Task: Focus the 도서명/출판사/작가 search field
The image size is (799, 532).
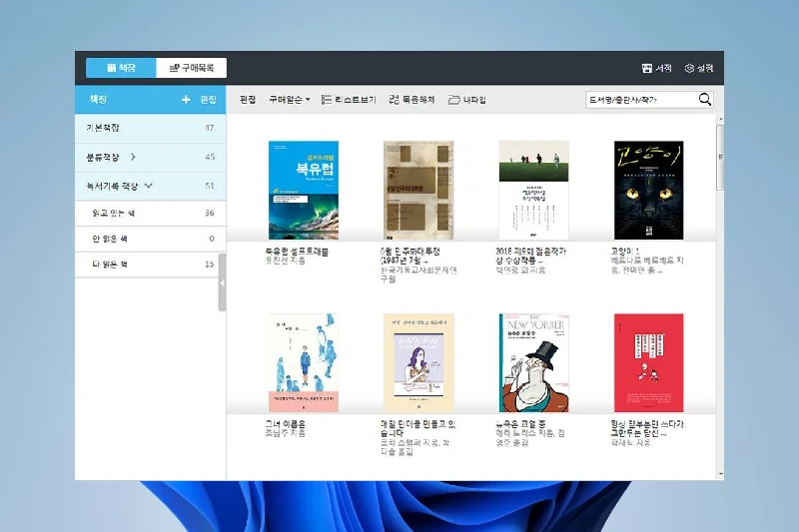Action: (x=641, y=100)
